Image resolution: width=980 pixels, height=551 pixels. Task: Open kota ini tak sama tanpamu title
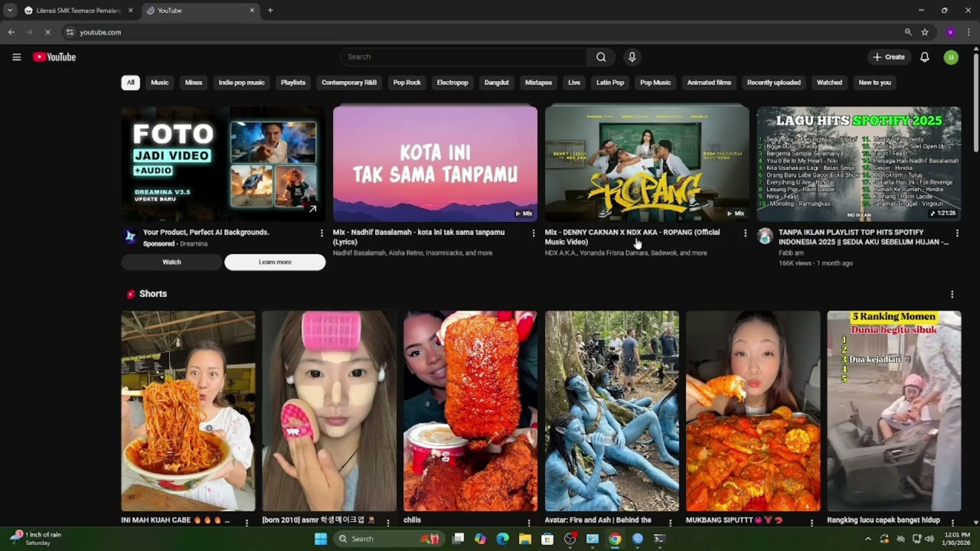[419, 236]
